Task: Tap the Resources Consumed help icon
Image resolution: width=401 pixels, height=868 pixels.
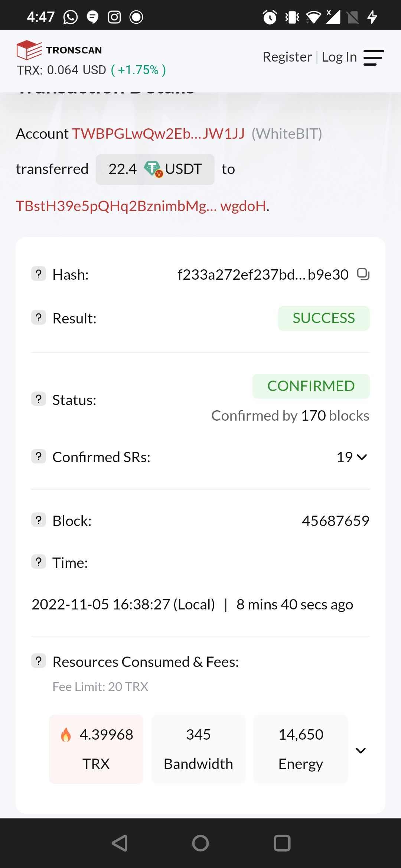Action: pos(39,661)
